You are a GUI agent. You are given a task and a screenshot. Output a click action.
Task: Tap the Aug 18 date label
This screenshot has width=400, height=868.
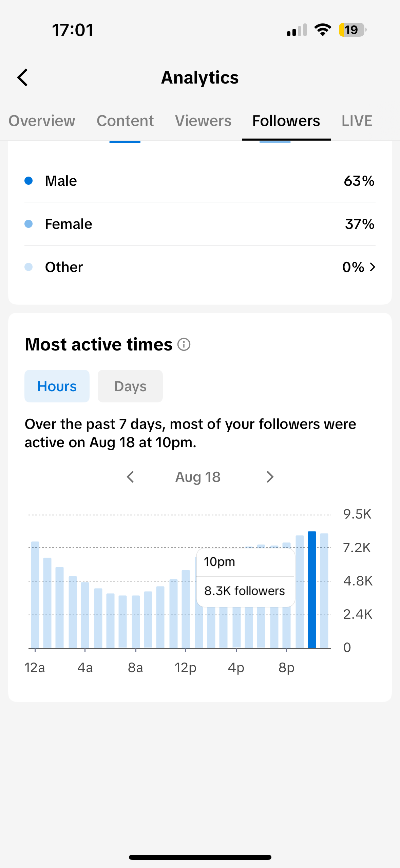[198, 477]
